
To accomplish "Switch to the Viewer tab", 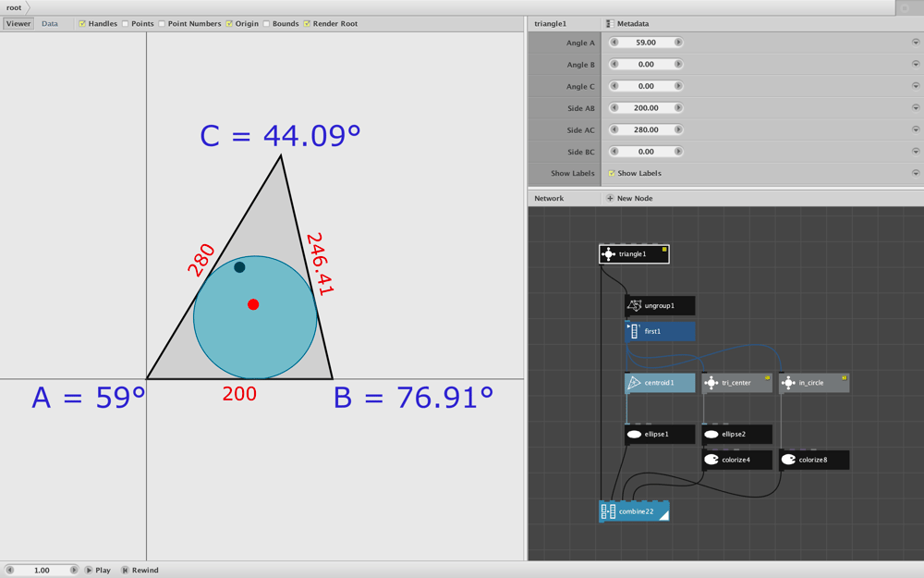I will click(x=18, y=24).
